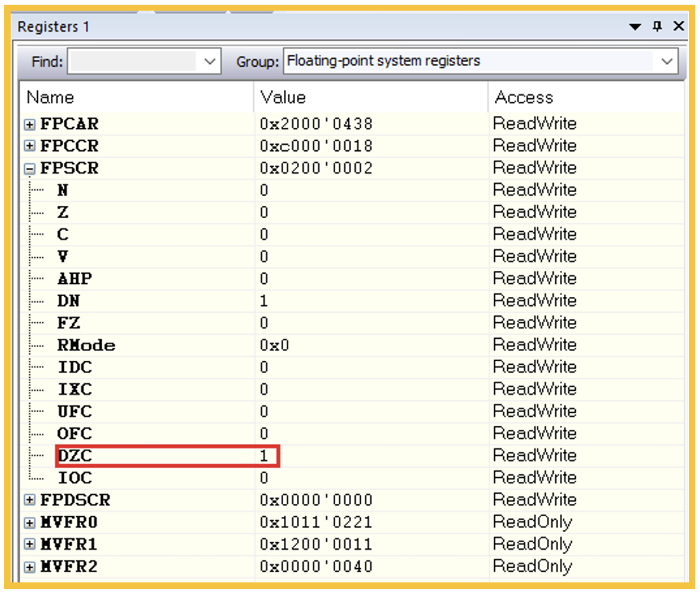The height and width of the screenshot is (596, 700).
Task: Expand the MVFR2 register
Action: pyautogui.click(x=30, y=566)
